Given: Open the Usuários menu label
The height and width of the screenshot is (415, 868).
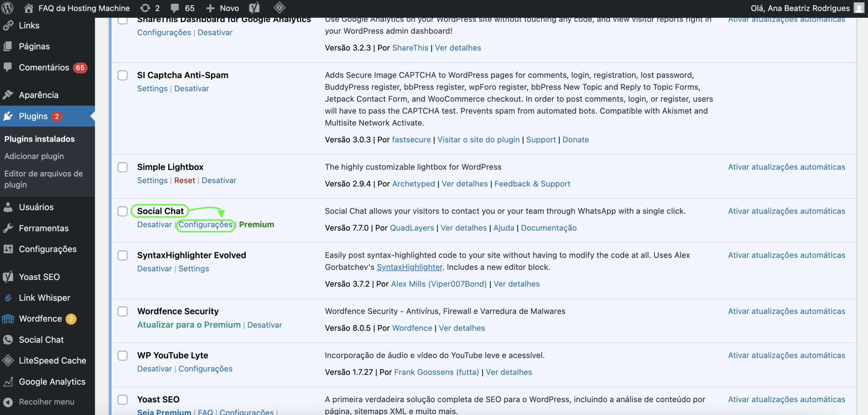Looking at the screenshot, I should [x=36, y=207].
